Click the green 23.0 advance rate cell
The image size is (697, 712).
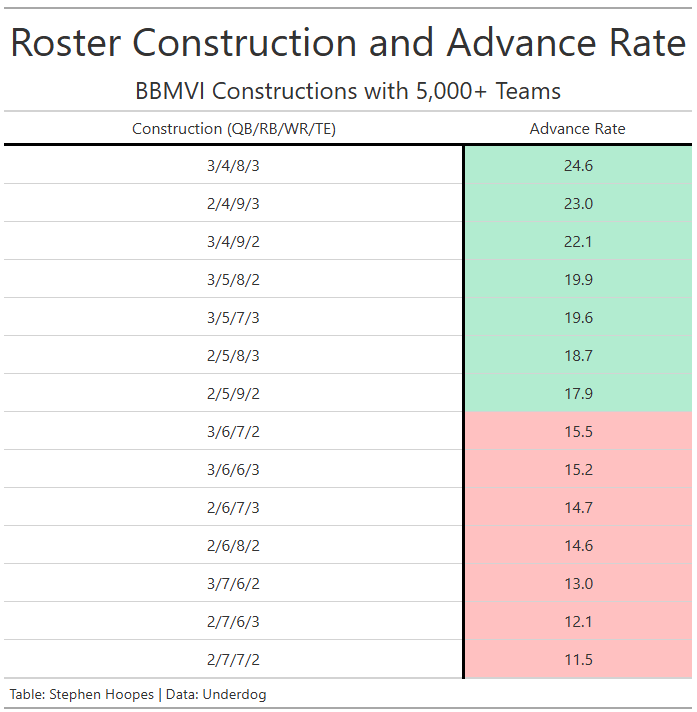[578, 203]
